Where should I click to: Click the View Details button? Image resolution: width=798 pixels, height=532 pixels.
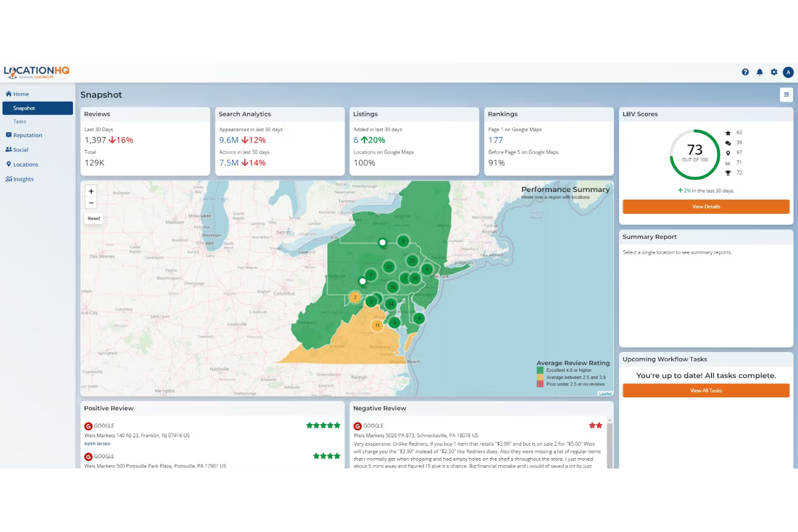click(706, 207)
